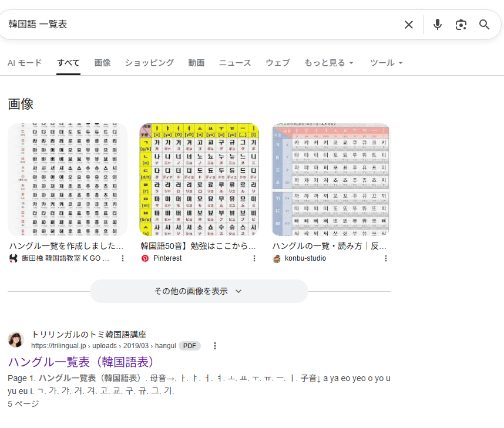The width and height of the screenshot is (504, 428).
Task: Switch to the ニュース tab
Action: (235, 63)
